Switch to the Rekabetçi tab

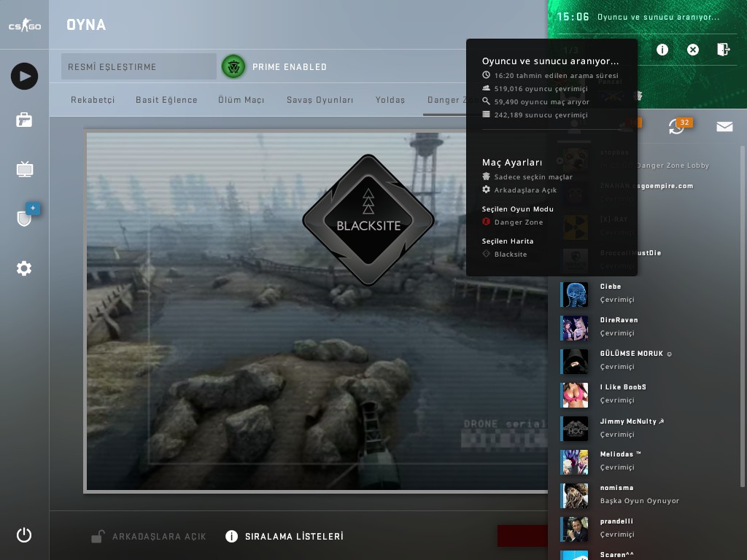pos(93,99)
